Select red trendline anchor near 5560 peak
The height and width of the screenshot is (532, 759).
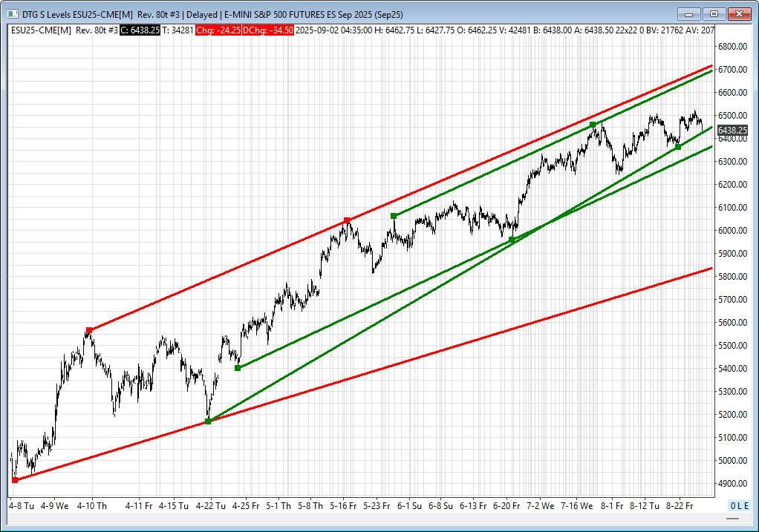click(x=89, y=330)
